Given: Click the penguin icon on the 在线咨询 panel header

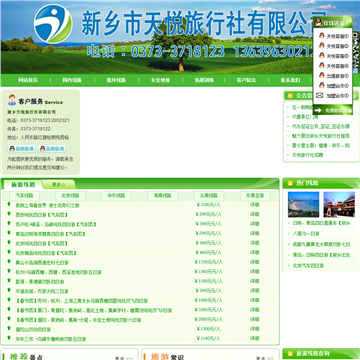Looking at the screenshot, I should (x=318, y=22).
